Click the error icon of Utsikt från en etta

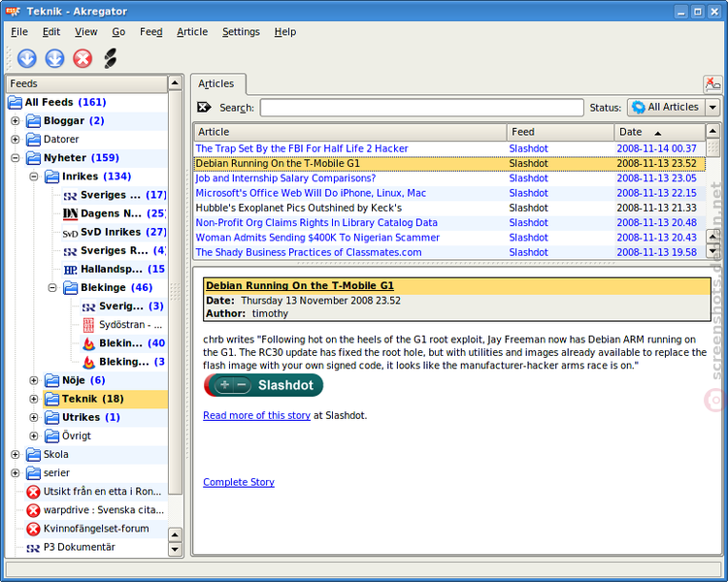(33, 492)
